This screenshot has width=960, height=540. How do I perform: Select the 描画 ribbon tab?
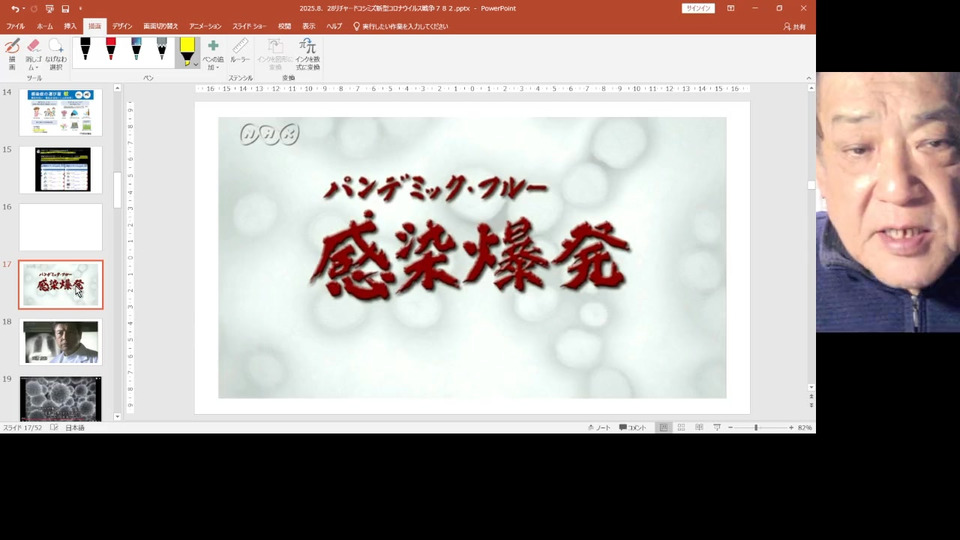(95, 26)
